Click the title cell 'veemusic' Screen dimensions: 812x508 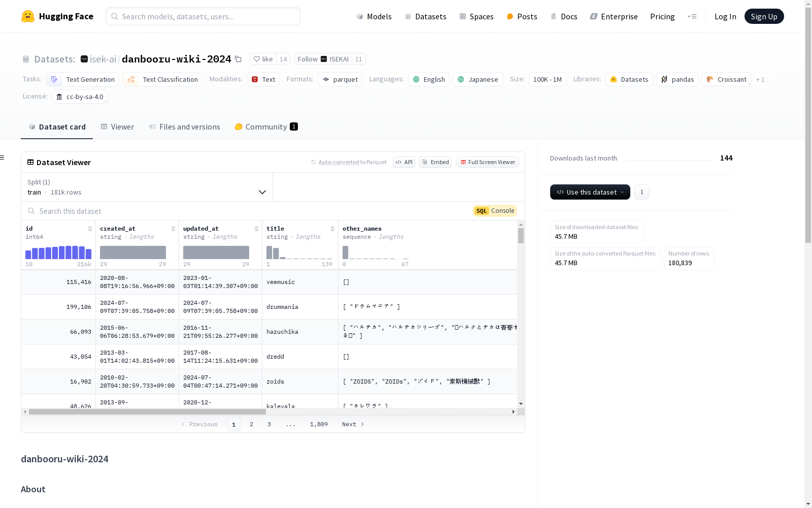point(281,282)
